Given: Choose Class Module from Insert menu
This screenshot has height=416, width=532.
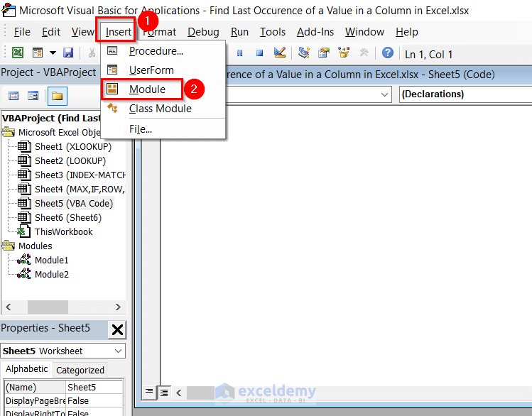Looking at the screenshot, I should pyautogui.click(x=160, y=109).
